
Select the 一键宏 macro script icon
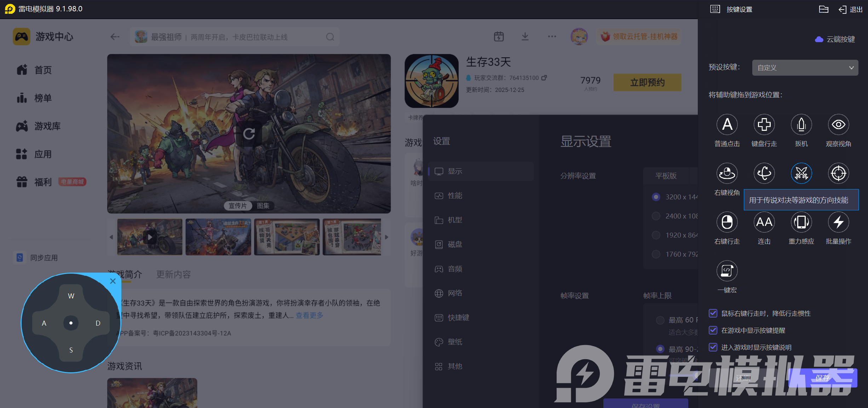727,271
